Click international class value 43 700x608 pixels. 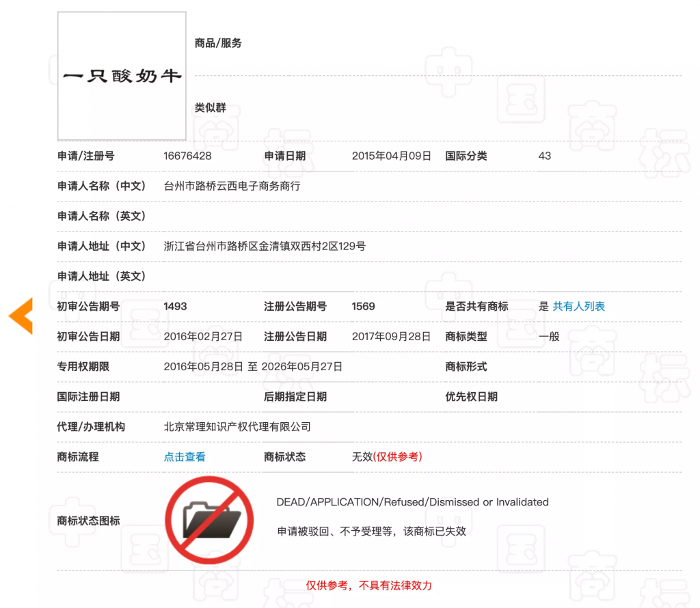coord(545,156)
